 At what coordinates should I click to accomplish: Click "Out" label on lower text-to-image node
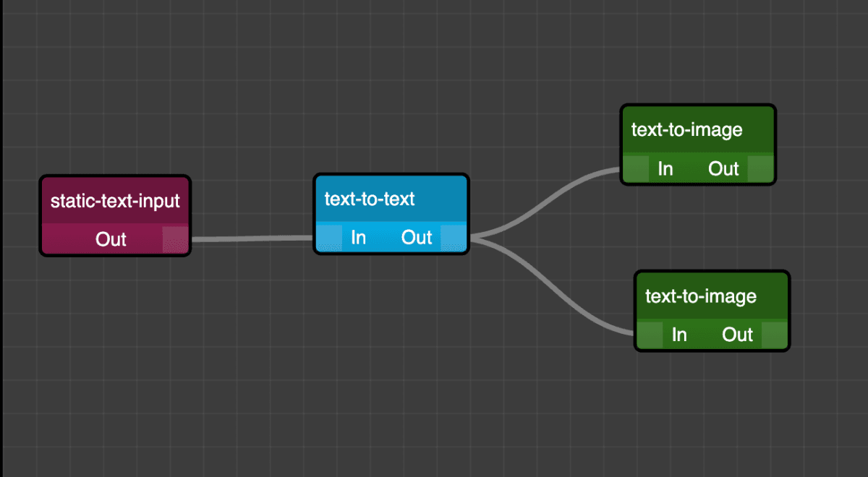(737, 335)
